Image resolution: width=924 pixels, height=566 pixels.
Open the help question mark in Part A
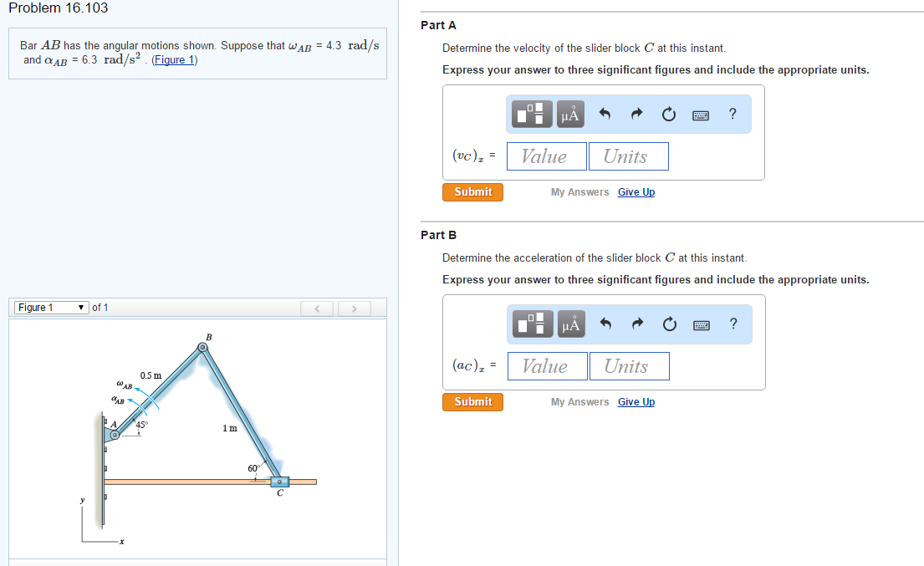point(733,115)
